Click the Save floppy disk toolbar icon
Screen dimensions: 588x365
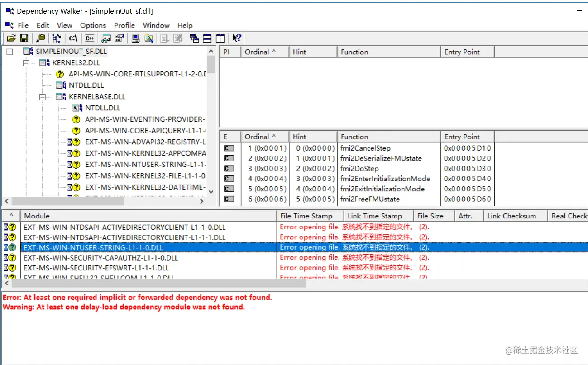[24, 38]
